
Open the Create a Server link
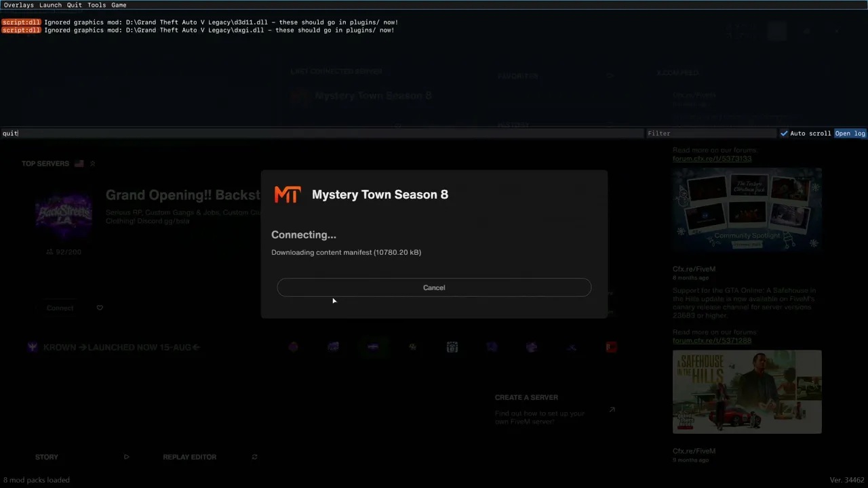tap(526, 397)
